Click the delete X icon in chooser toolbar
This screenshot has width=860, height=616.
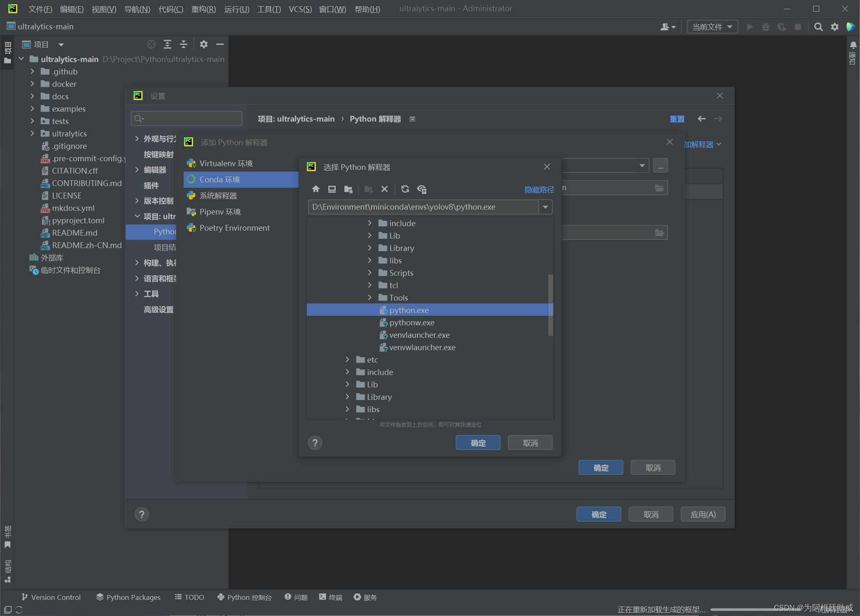coord(385,189)
